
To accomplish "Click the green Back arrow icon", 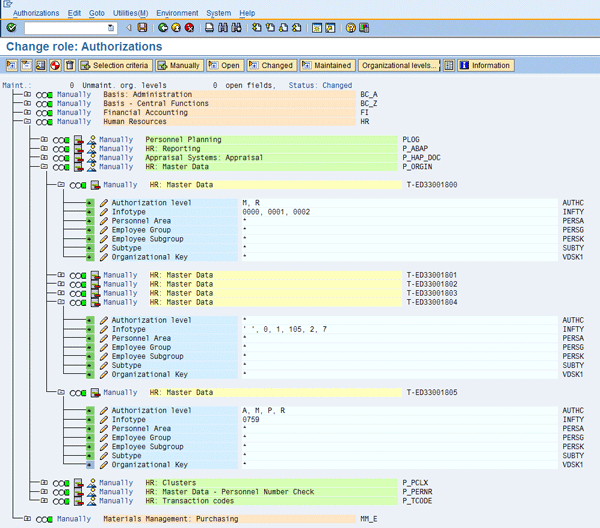I will tap(163, 28).
